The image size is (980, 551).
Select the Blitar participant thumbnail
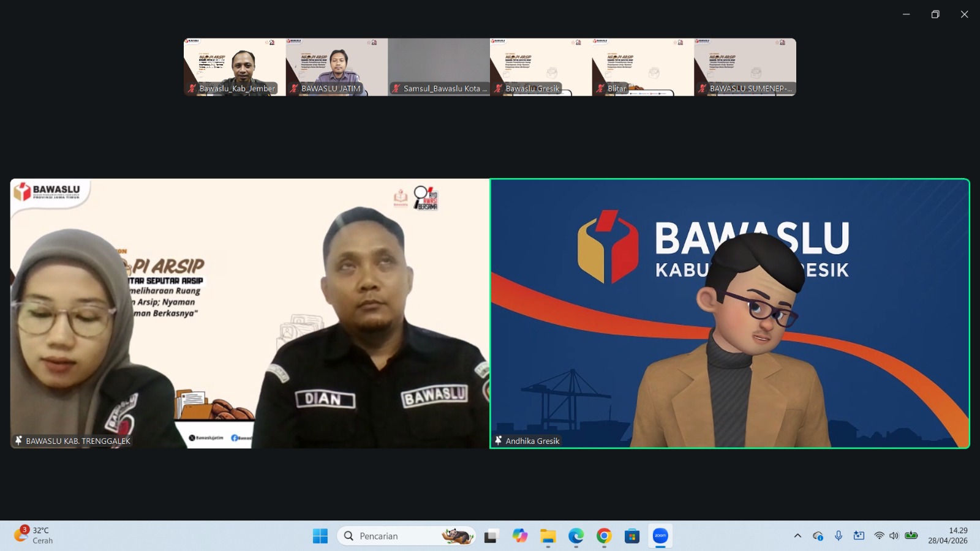pos(643,67)
